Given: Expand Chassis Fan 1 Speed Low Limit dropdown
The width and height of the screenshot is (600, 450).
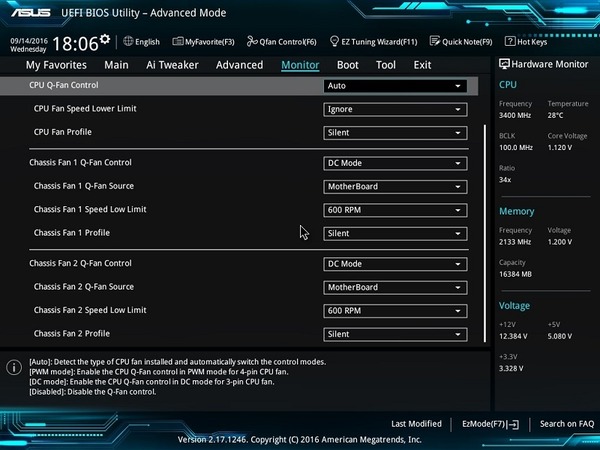Looking at the screenshot, I should pos(396,210).
